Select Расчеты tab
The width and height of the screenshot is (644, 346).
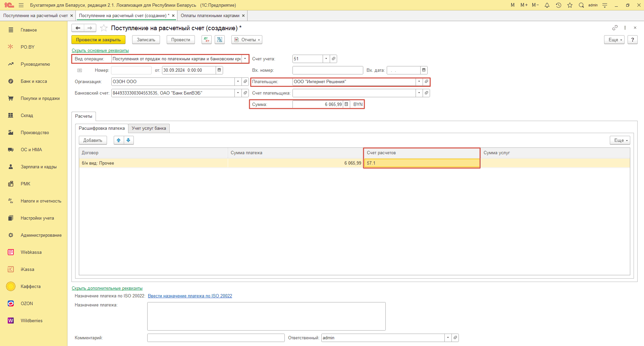84,116
